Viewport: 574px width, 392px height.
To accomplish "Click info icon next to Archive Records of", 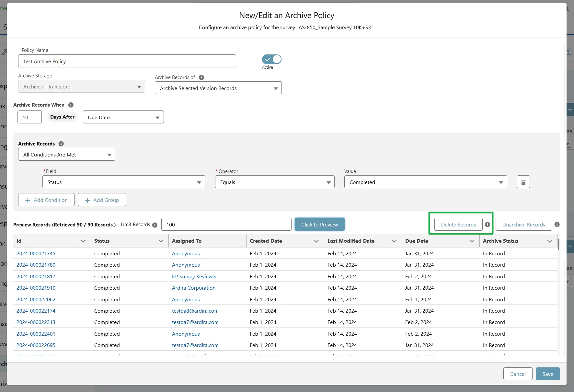I will (x=201, y=77).
